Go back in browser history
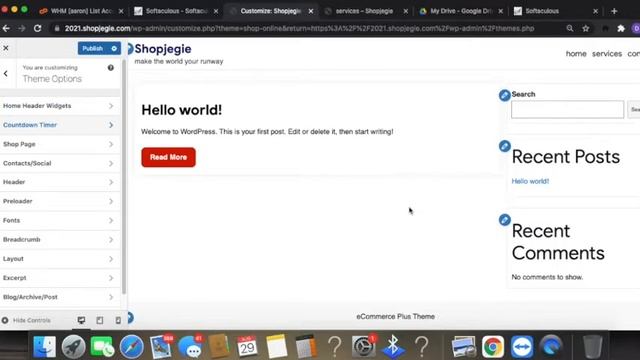 tap(6, 28)
